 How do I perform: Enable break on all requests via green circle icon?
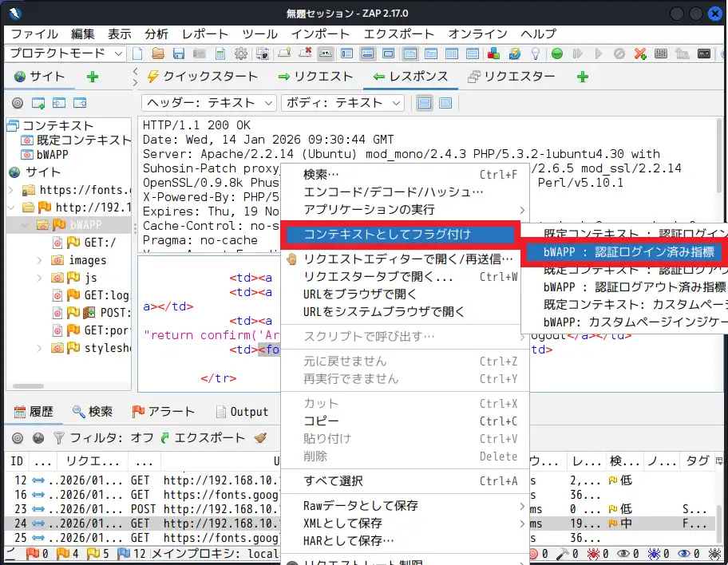point(556,53)
